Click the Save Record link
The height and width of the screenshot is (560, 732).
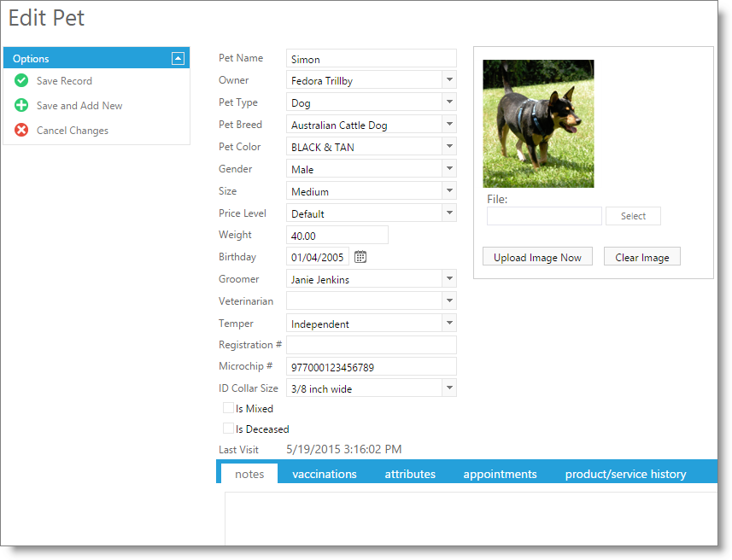tap(64, 81)
